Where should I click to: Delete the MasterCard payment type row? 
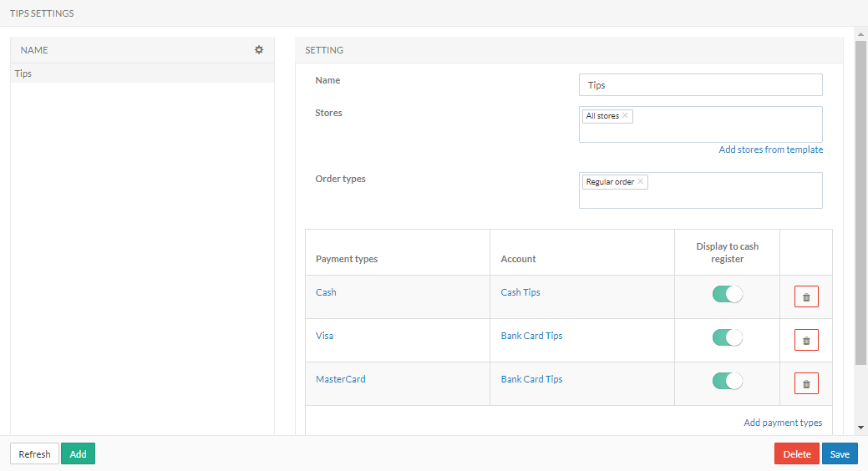click(806, 384)
